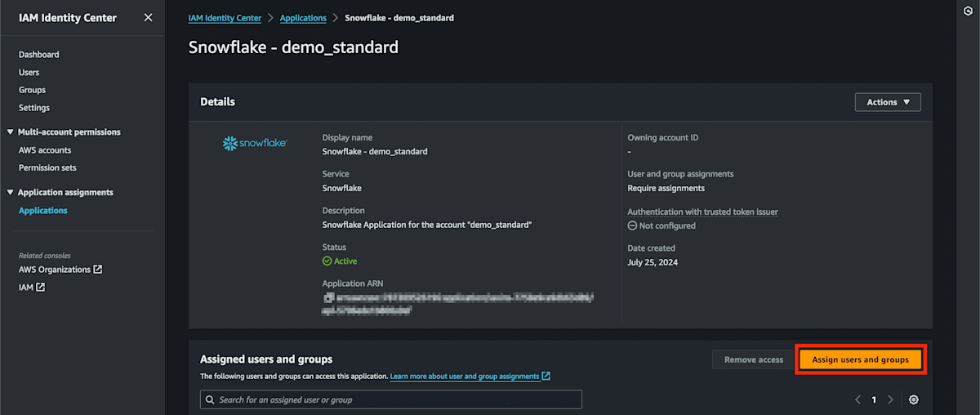Click the top-right panel icon

click(x=967, y=11)
